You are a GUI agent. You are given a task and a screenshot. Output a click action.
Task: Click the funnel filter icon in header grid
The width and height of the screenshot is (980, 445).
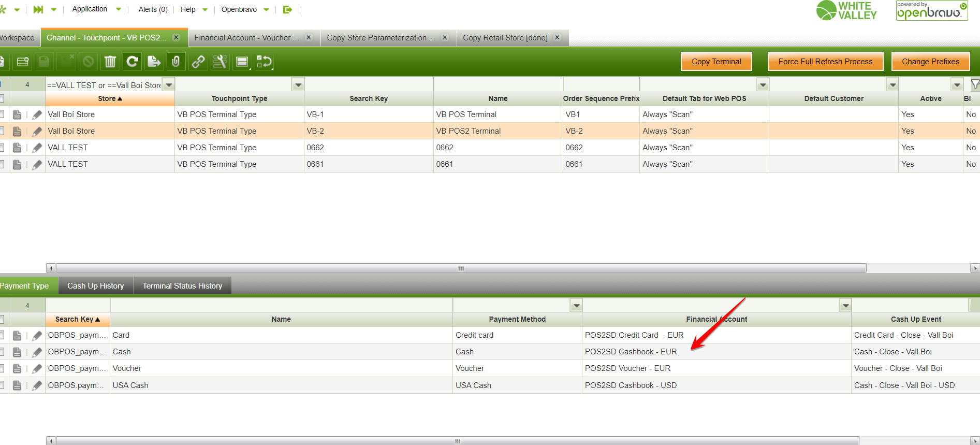point(975,84)
